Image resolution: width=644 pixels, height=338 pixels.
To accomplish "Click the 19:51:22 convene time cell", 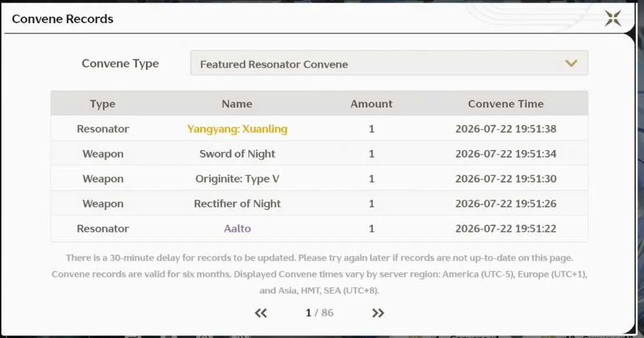I will coord(506,229).
